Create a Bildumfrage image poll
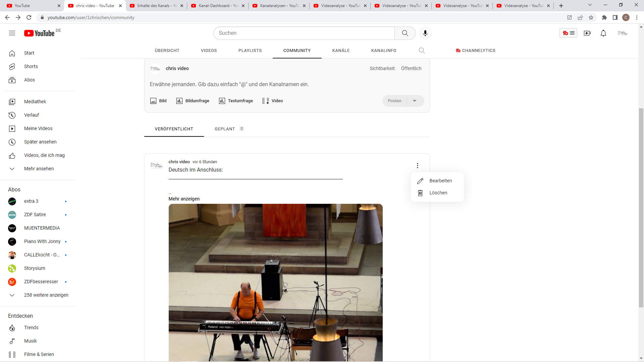This screenshot has width=644, height=362. 193,101
